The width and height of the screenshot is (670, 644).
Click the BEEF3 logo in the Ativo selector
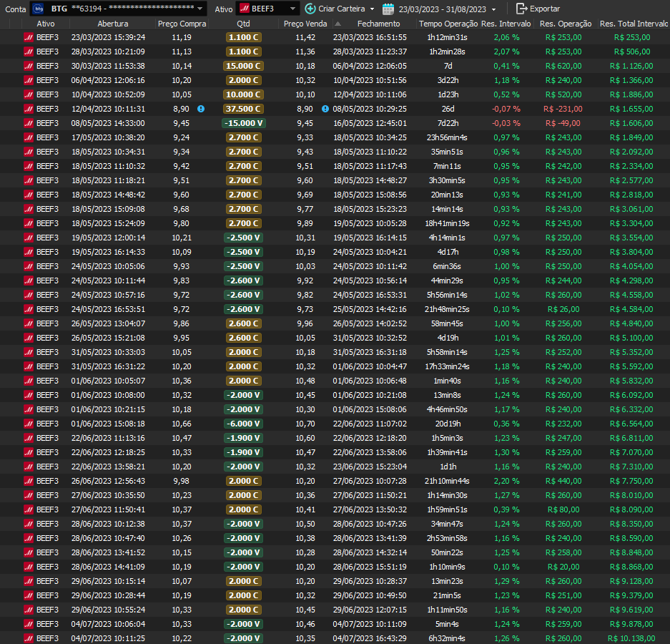[244, 9]
